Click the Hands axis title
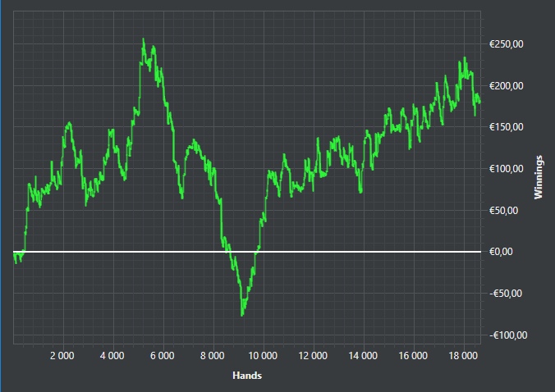The width and height of the screenshot is (555, 392). (x=247, y=376)
